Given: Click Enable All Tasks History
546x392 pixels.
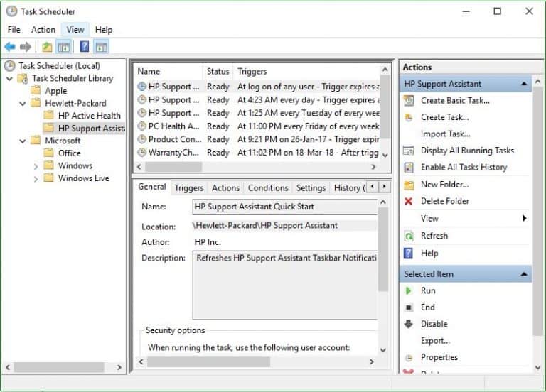Looking at the screenshot, I should coord(464,167).
